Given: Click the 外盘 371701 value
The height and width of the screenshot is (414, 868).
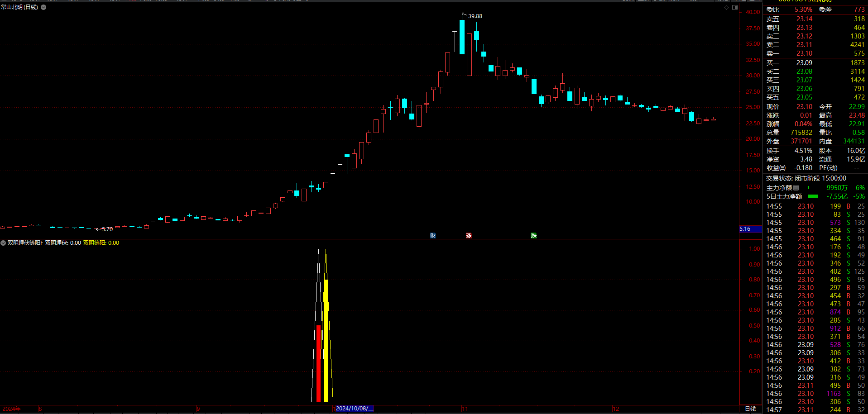Looking at the screenshot, I should click(x=801, y=141).
